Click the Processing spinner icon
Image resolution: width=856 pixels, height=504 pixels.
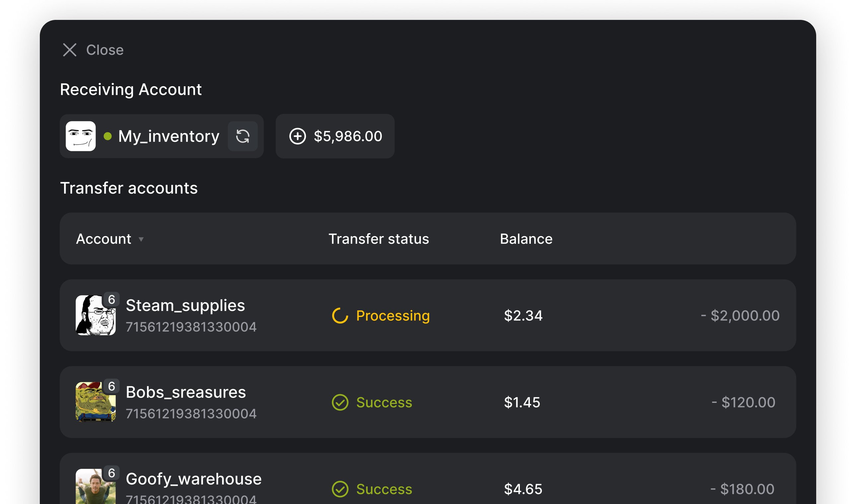click(x=340, y=316)
